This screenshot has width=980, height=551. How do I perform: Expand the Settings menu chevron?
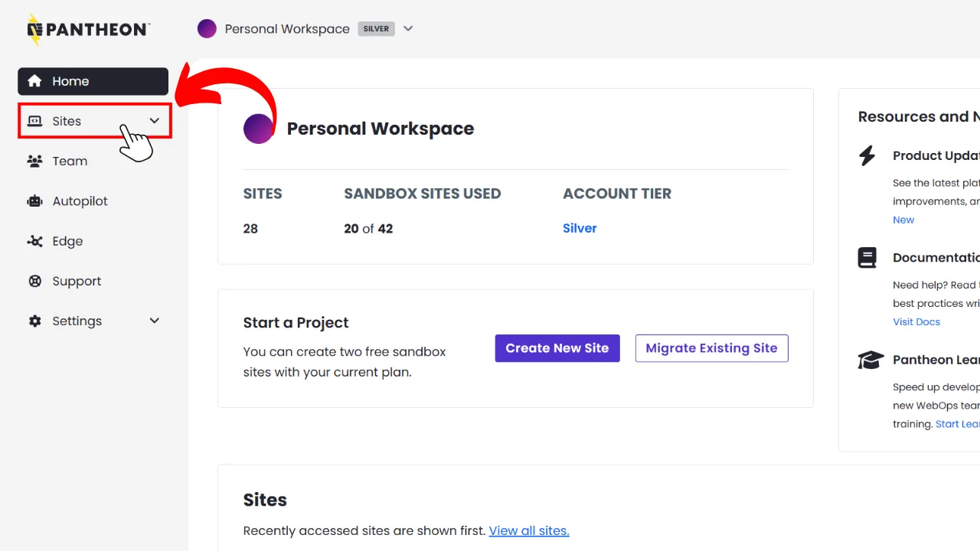click(x=154, y=321)
